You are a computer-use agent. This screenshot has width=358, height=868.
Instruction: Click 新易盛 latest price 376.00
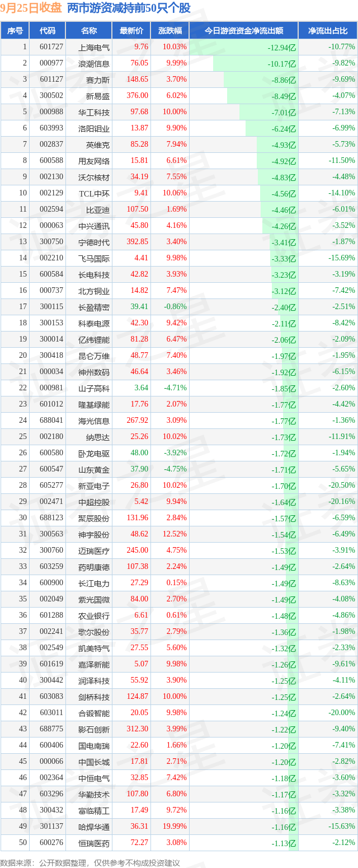(138, 96)
